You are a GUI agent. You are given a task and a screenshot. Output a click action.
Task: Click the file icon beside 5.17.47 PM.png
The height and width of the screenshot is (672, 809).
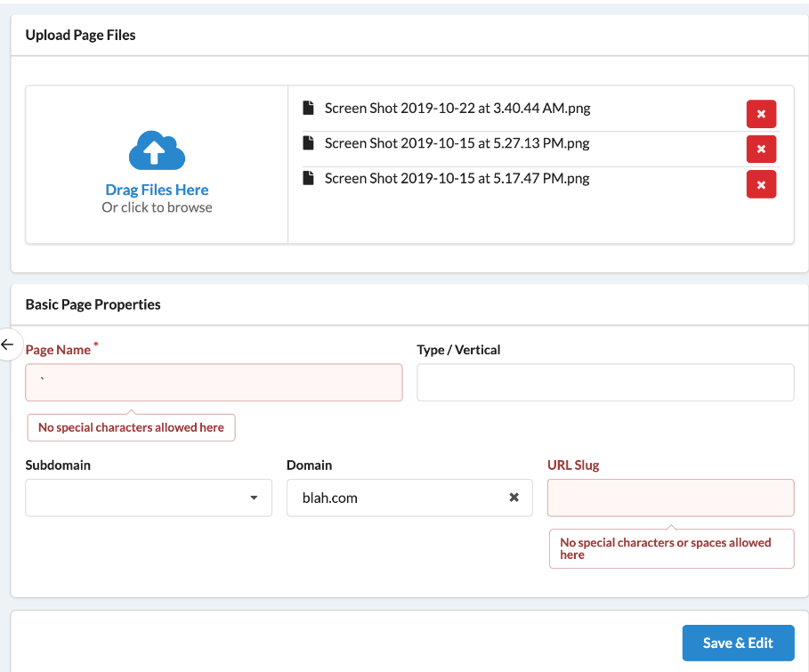point(308,178)
